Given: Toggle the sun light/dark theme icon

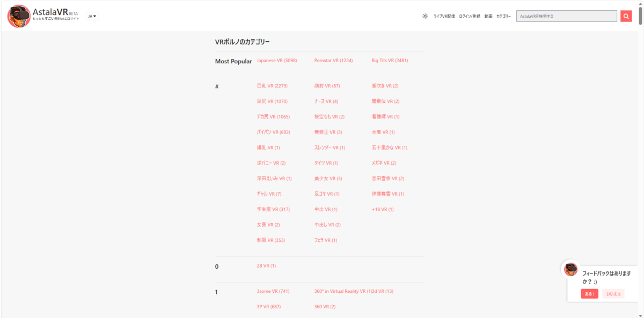Looking at the screenshot, I should point(425,16).
